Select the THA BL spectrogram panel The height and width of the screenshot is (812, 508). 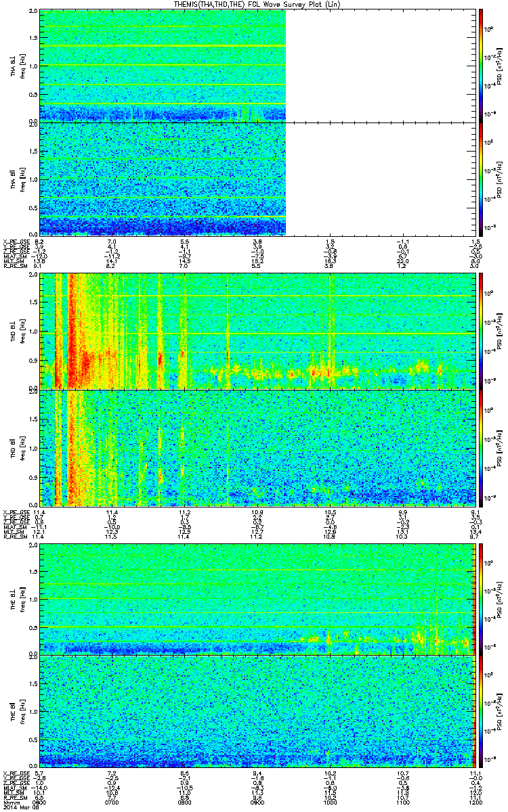[x=257, y=66]
